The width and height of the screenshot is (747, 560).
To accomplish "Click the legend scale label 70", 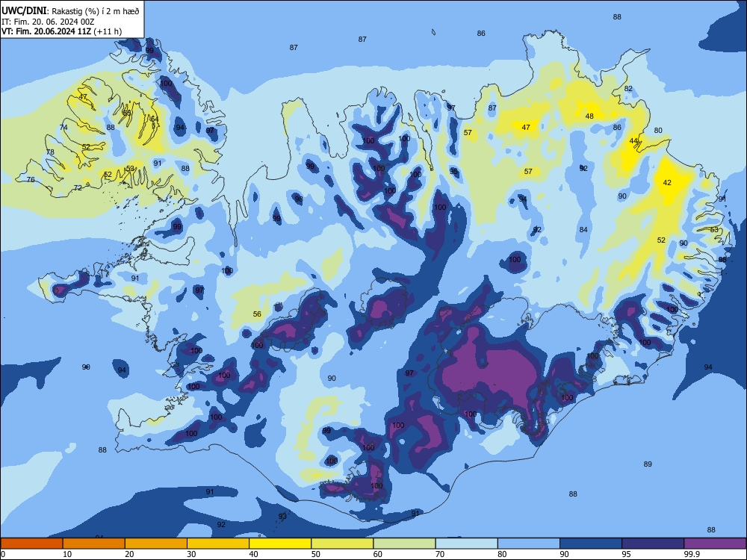I will tap(440, 554).
